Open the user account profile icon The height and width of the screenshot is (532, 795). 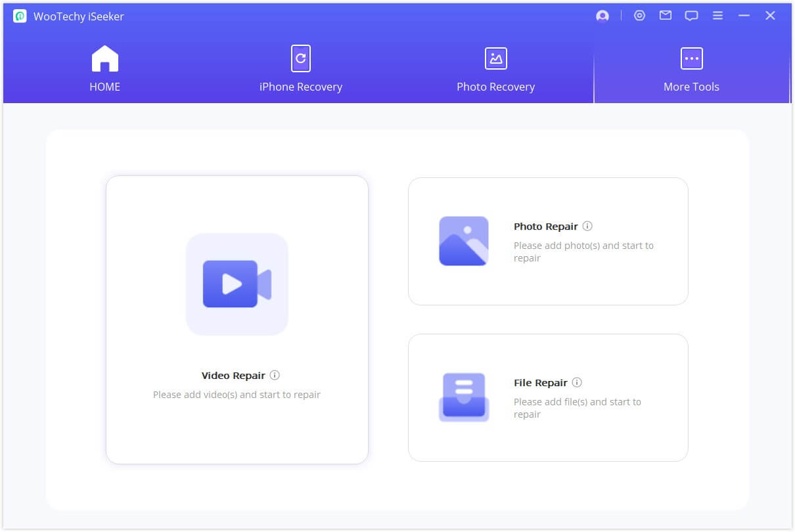pyautogui.click(x=602, y=16)
